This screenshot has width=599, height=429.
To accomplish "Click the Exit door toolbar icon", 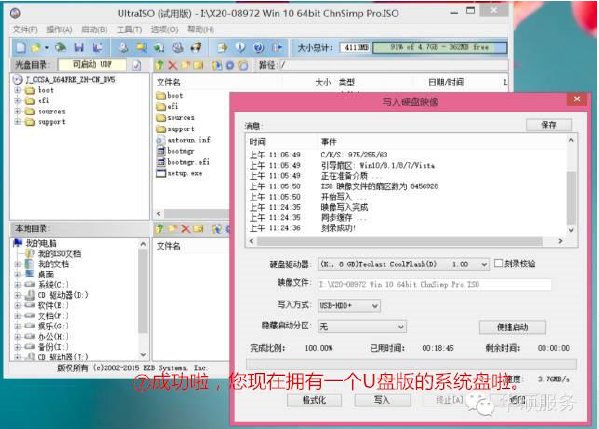I will (277, 47).
